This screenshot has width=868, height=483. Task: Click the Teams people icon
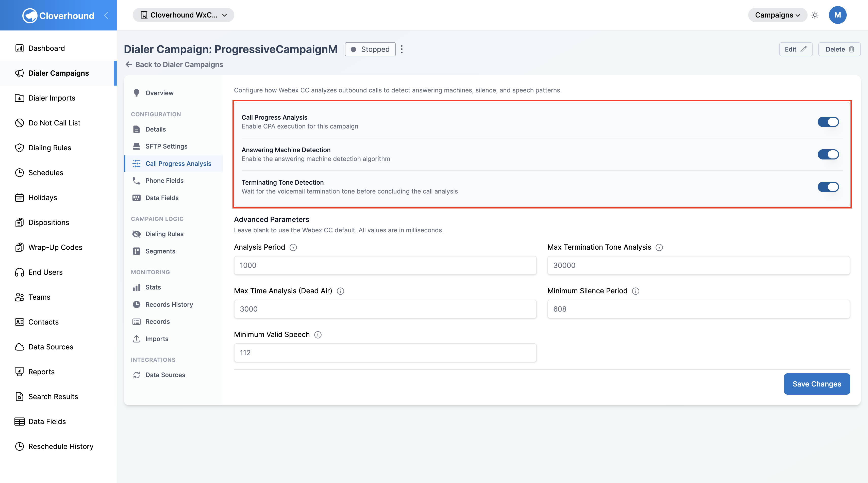point(19,297)
